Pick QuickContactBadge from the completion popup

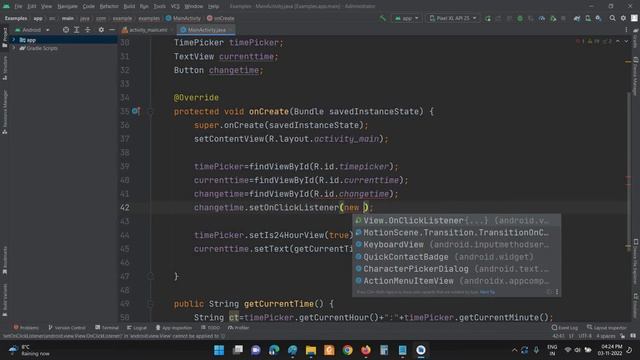456,257
